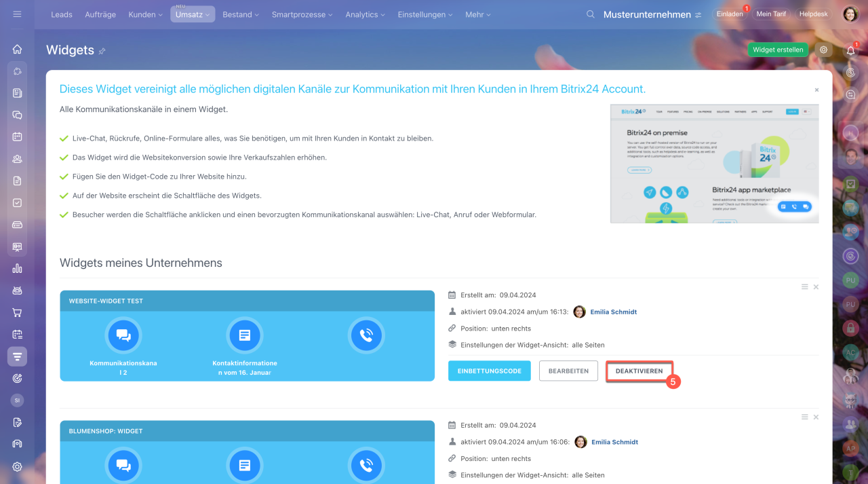868x484 pixels.
Task: Open the people group icon in left sidebar
Action: [17, 159]
